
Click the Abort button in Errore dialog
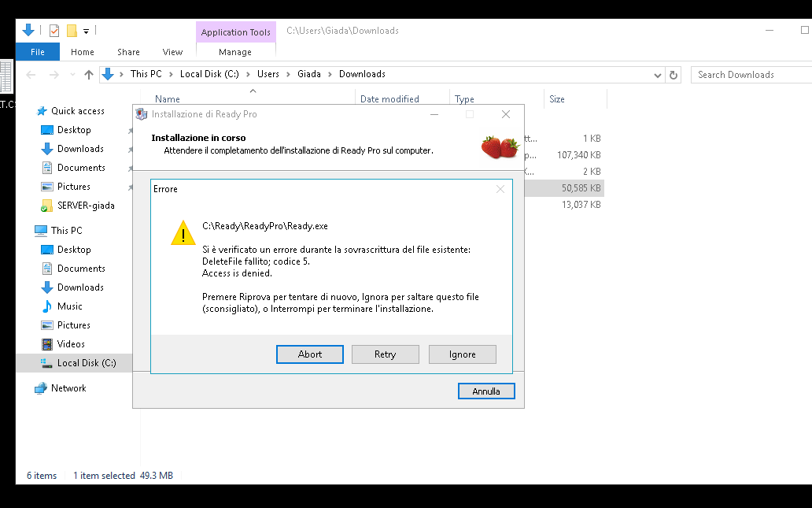[x=310, y=354]
